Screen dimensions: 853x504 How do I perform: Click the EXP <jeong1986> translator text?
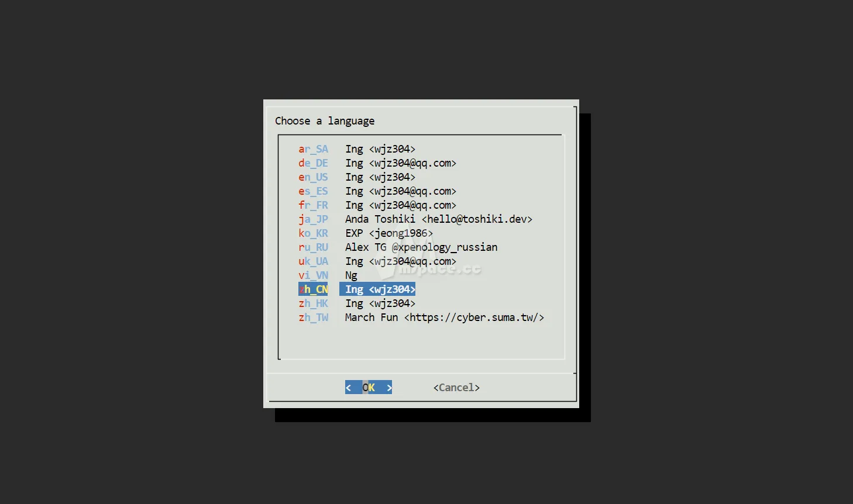pyautogui.click(x=388, y=233)
